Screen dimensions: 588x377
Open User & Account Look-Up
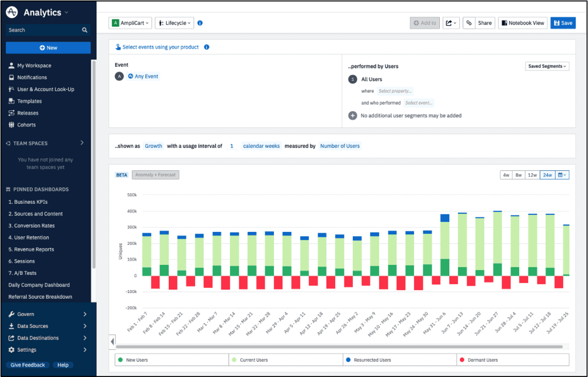tap(45, 89)
